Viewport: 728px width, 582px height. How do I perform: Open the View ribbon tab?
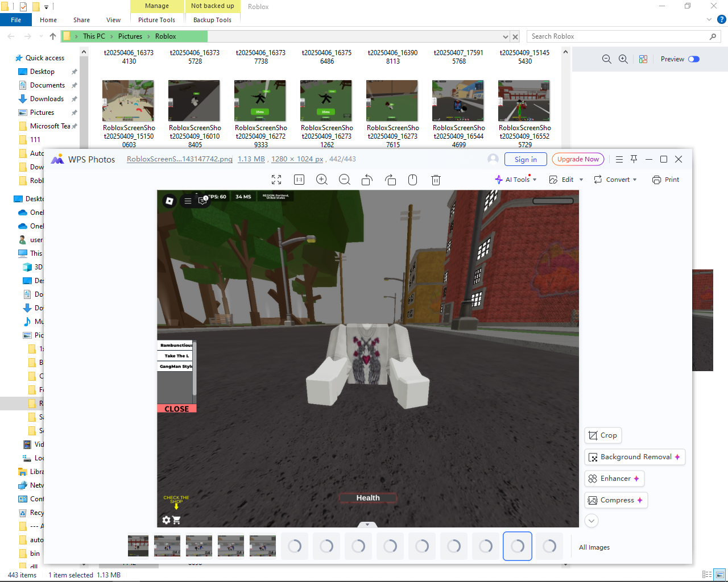pos(113,20)
